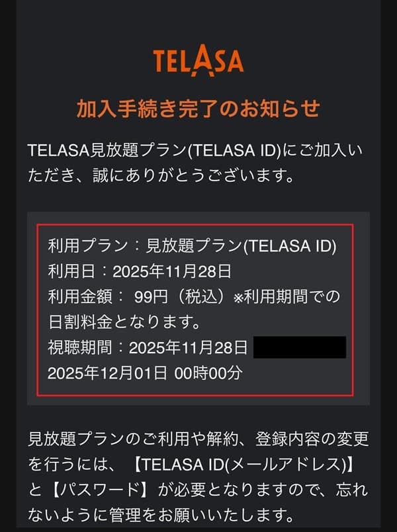The width and height of the screenshot is (397, 532).
Task: Select the 利用プラン：見放題プラン line
Action: point(193,246)
